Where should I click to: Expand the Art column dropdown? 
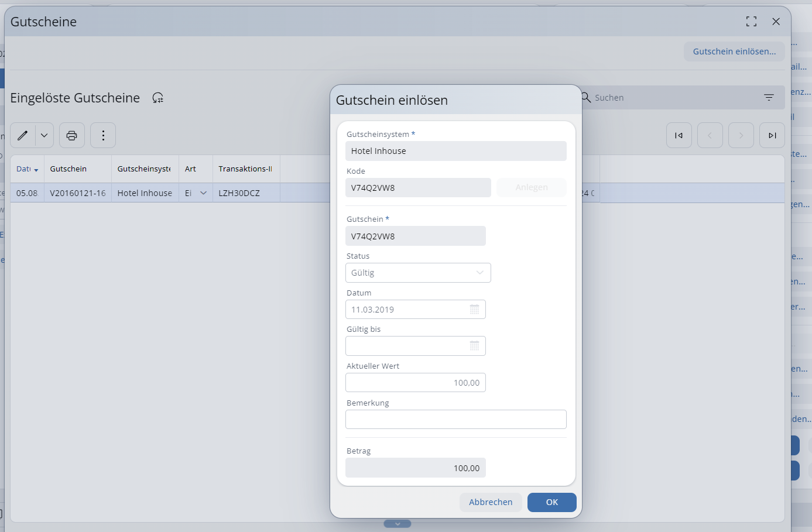pos(203,193)
